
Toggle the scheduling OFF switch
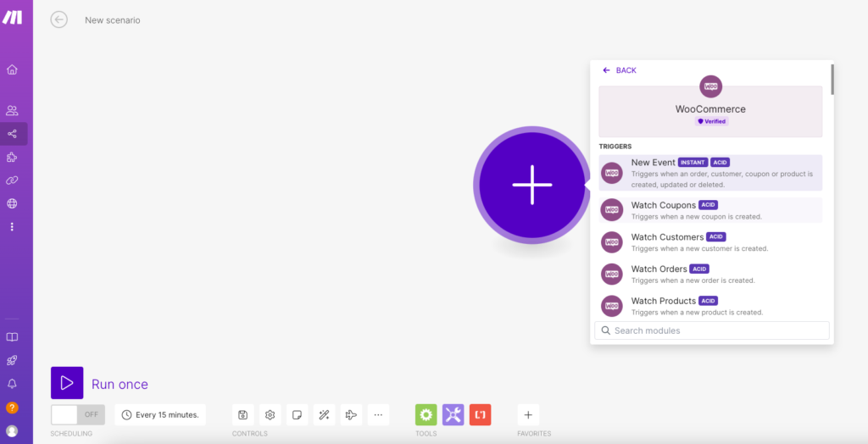(x=77, y=414)
